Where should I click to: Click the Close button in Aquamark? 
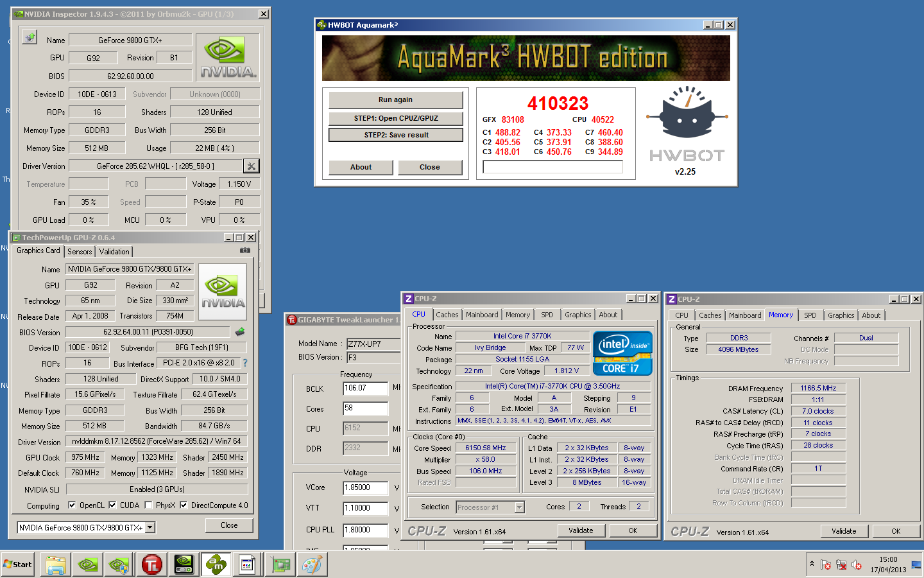tap(430, 167)
